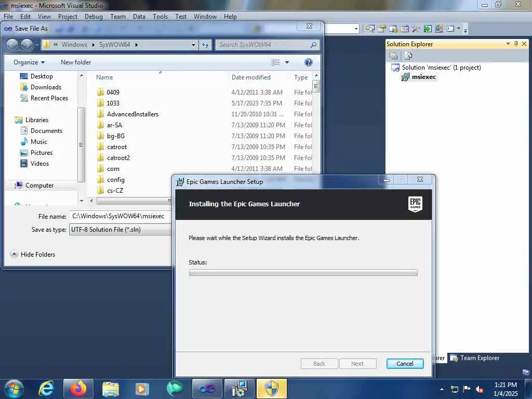Open Command Window toolbar icon

coord(450,29)
